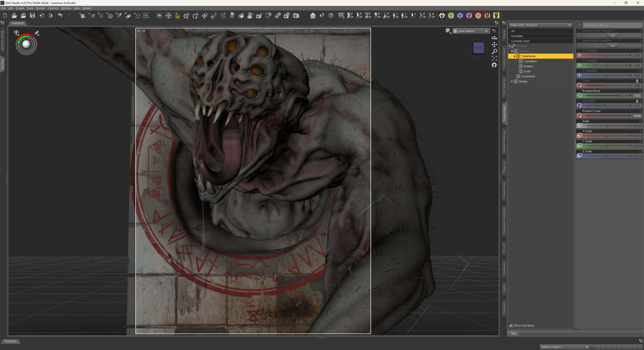The image size is (644, 350).
Task: Toggle Show Sub Items checkbox
Action: click(x=511, y=326)
